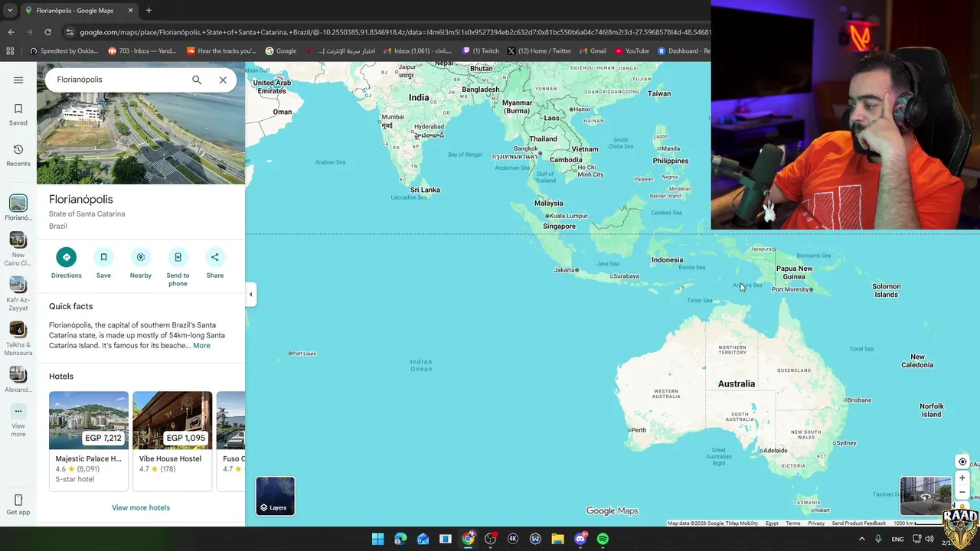
Task: Open Vibe House Hostel card
Action: pyautogui.click(x=172, y=440)
